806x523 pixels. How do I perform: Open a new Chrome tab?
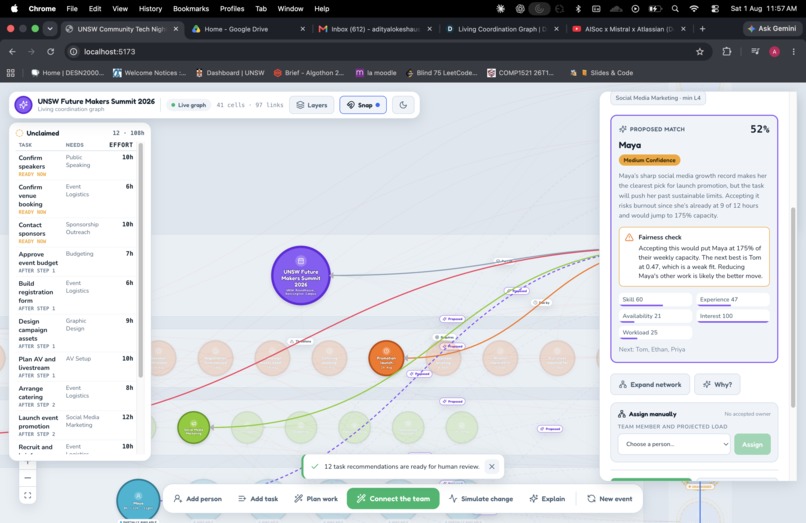(703, 29)
